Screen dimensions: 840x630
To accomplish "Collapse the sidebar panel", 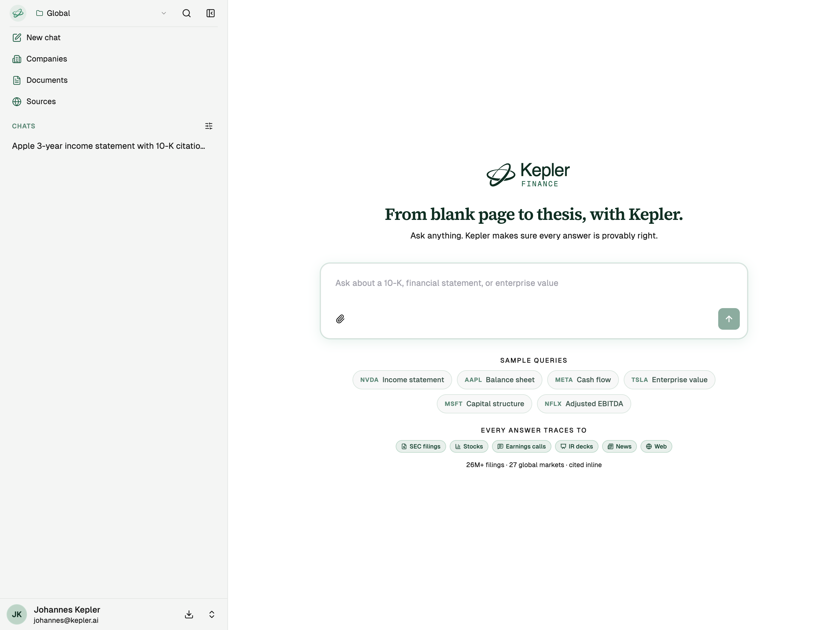I will tap(210, 13).
